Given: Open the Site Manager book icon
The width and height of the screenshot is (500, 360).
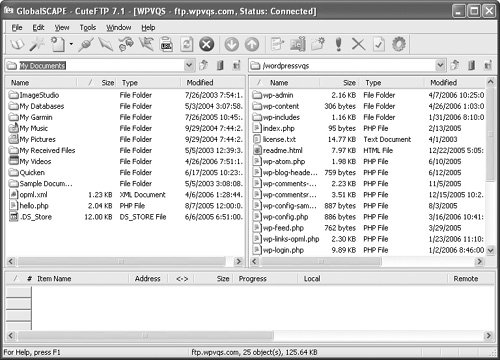Looking at the screenshot, I should click(x=17, y=44).
